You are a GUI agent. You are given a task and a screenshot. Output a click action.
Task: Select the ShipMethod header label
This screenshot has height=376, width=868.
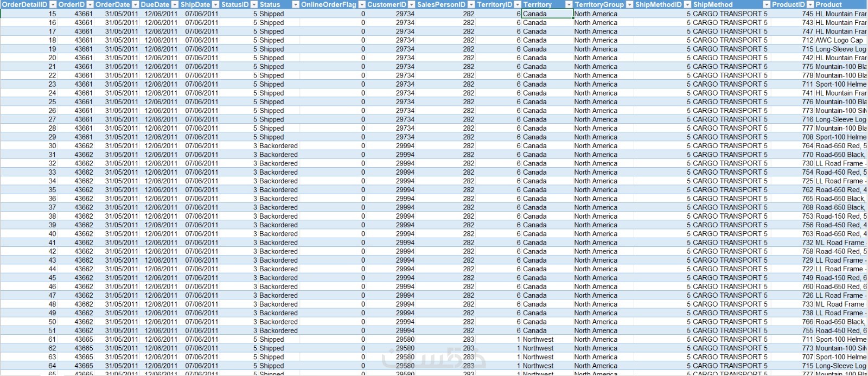(713, 4)
